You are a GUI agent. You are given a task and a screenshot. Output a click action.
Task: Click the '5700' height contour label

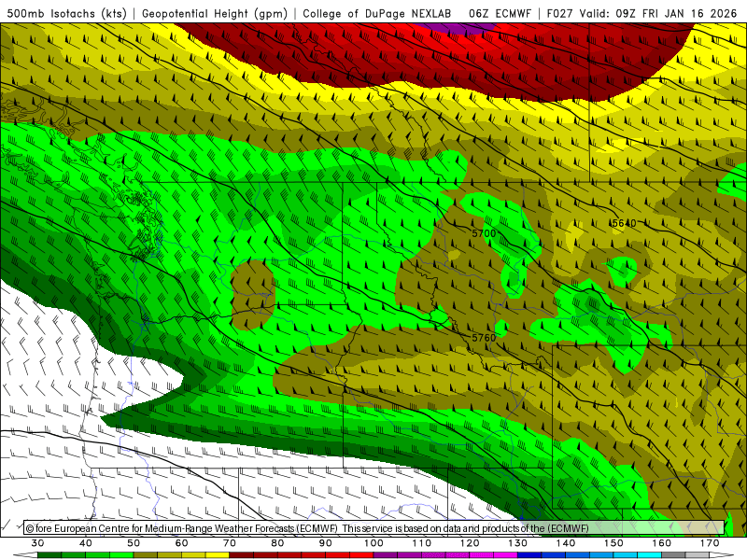[x=484, y=233]
